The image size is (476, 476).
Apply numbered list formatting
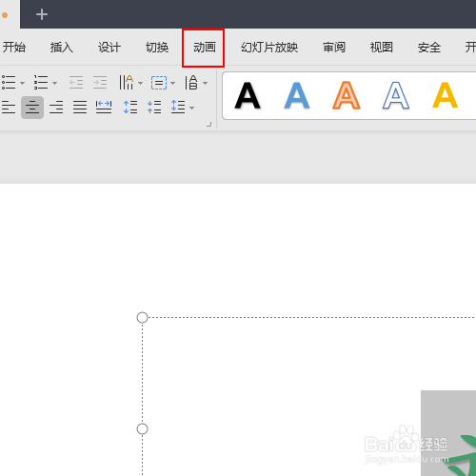pyautogui.click(x=41, y=83)
